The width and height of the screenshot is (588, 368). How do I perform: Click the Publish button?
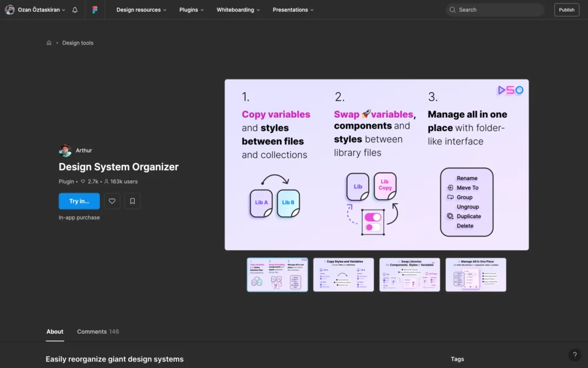566,10
